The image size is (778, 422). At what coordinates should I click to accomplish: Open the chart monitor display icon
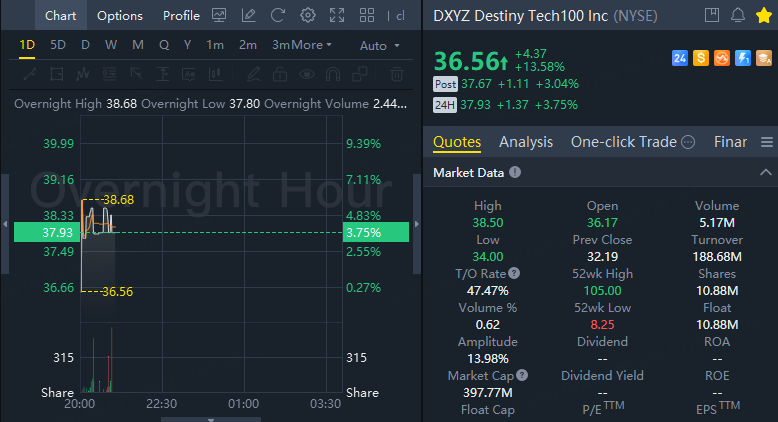(x=219, y=15)
